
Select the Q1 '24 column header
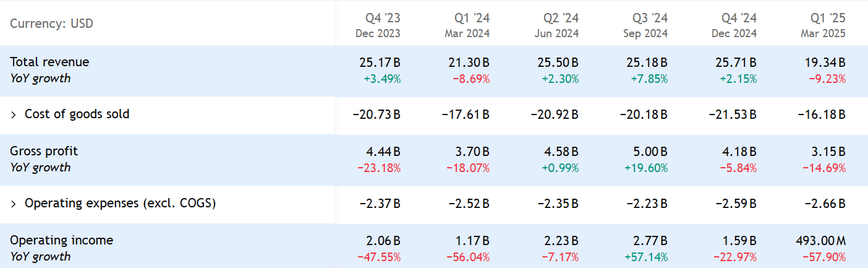(467, 25)
